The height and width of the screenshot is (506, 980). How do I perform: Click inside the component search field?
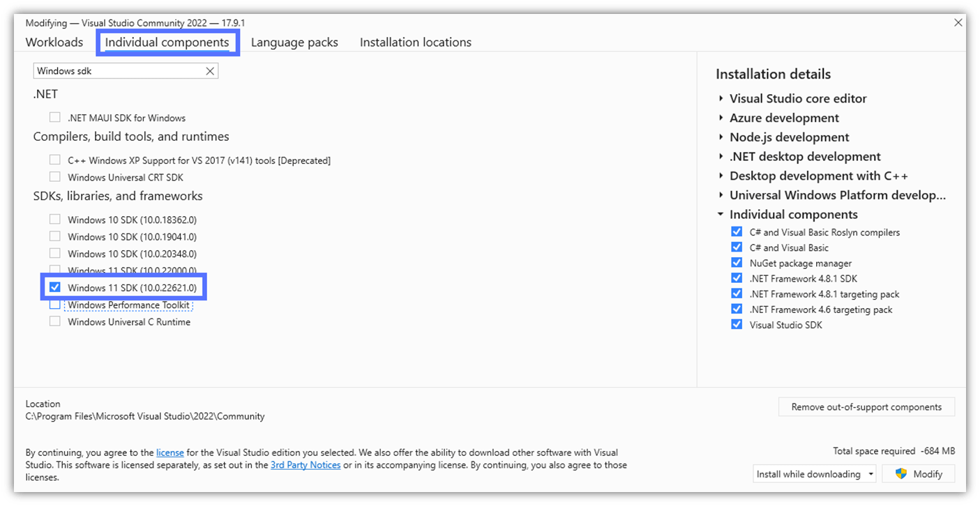point(119,70)
